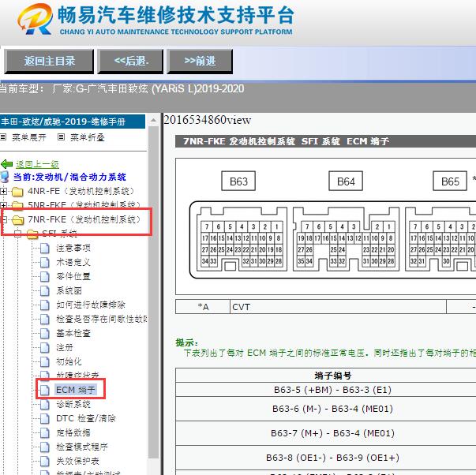Select the 4NR-FE folder icon
Screen dimensions: 476x475
pyautogui.click(x=17, y=192)
